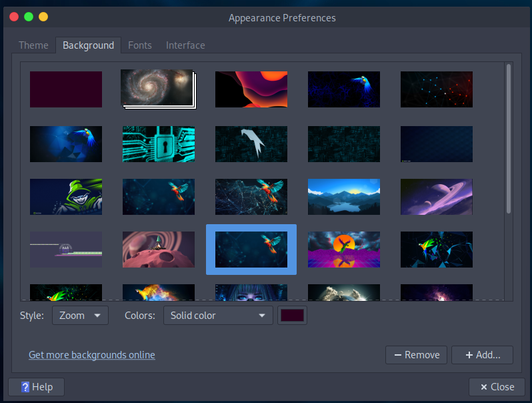Choose the spiral galaxy wallpaper thumbnail
The width and height of the screenshot is (532, 403).
157,89
